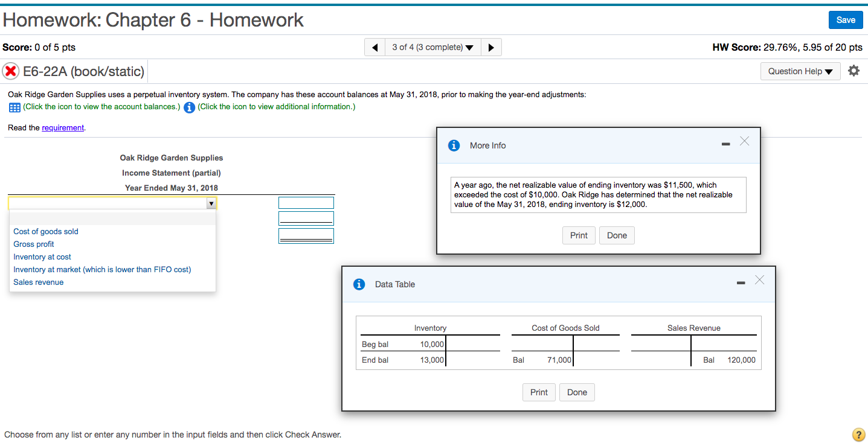The image size is (868, 443).
Task: Click Print in the More Info dialog
Action: (x=578, y=235)
